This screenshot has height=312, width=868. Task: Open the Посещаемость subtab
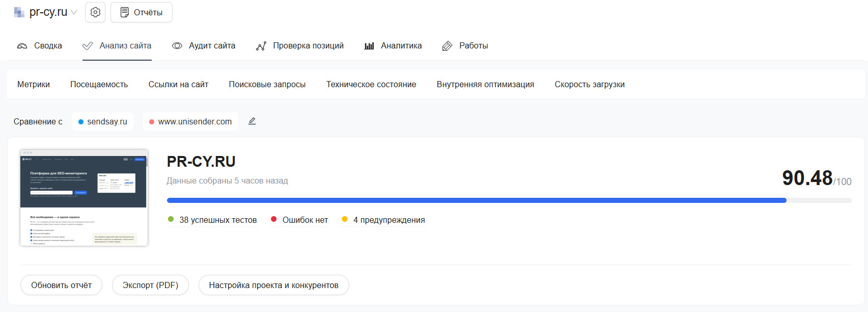(x=99, y=85)
